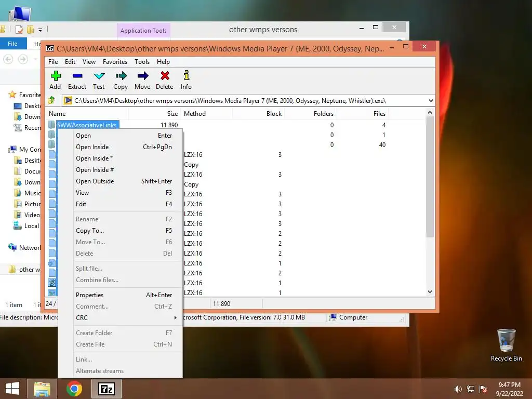Click the Action Center flag tray icon
The height and width of the screenshot is (399, 532).
click(x=483, y=389)
